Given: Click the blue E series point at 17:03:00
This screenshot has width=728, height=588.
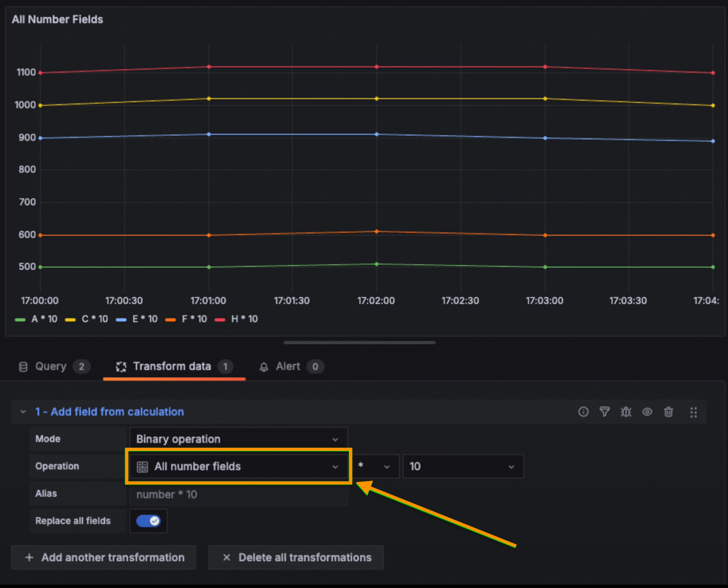Looking at the screenshot, I should tap(545, 138).
